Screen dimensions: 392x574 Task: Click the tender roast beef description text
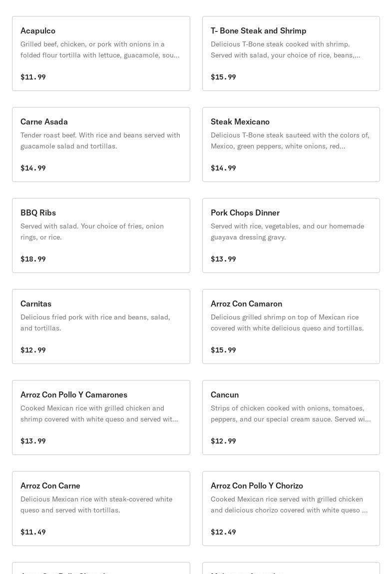(x=100, y=140)
